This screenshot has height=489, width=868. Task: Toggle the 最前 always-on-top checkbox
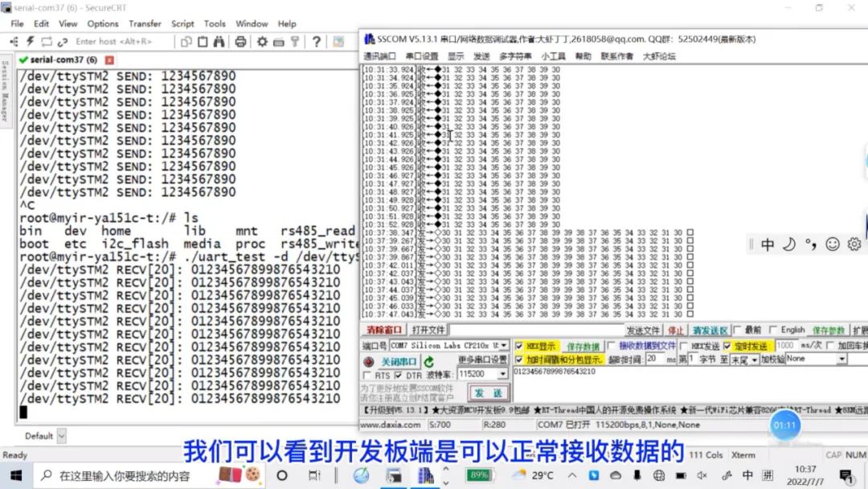click(737, 330)
